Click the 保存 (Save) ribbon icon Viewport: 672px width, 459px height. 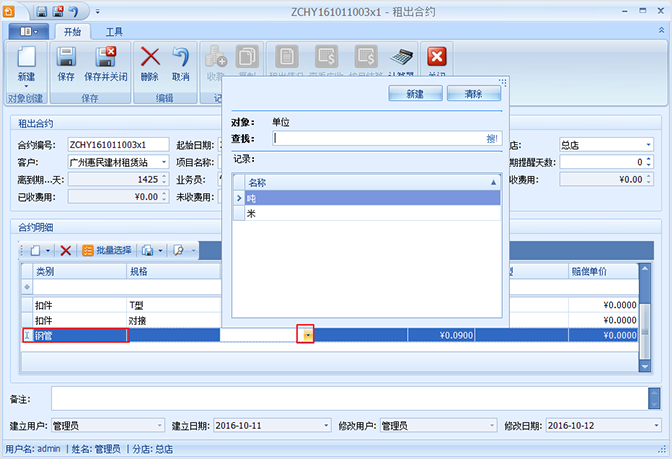click(x=66, y=61)
